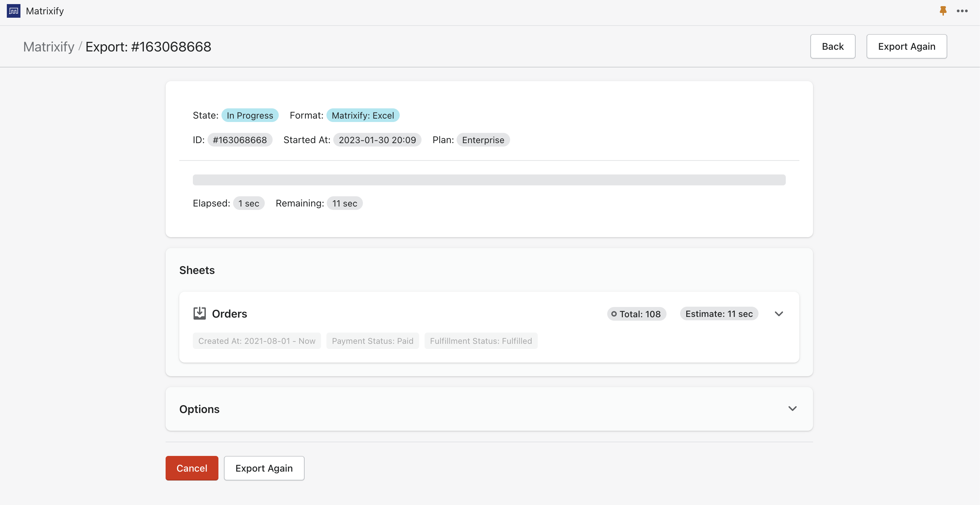Click the Total: 108 status indicator icon
The image size is (980, 505).
(614, 314)
